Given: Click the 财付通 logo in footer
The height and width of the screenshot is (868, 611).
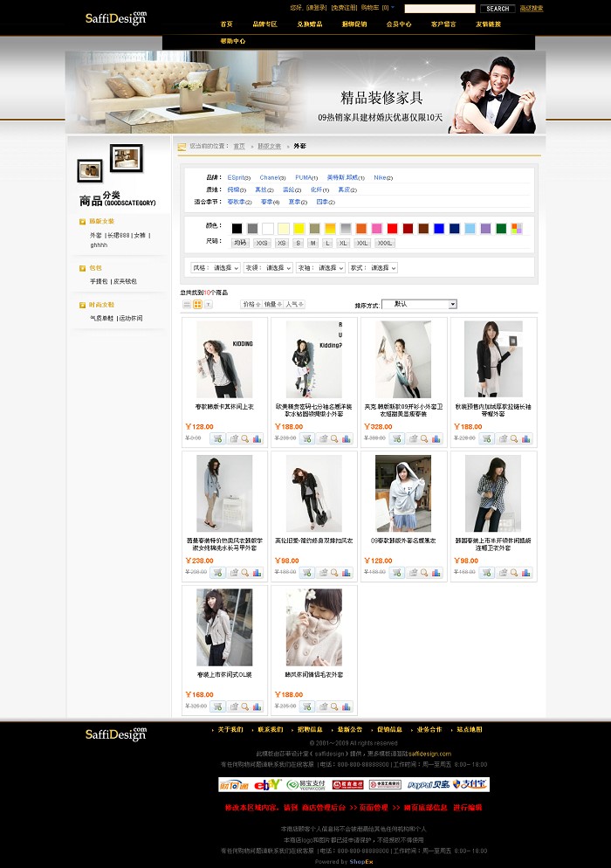Looking at the screenshot, I should pos(235,784).
